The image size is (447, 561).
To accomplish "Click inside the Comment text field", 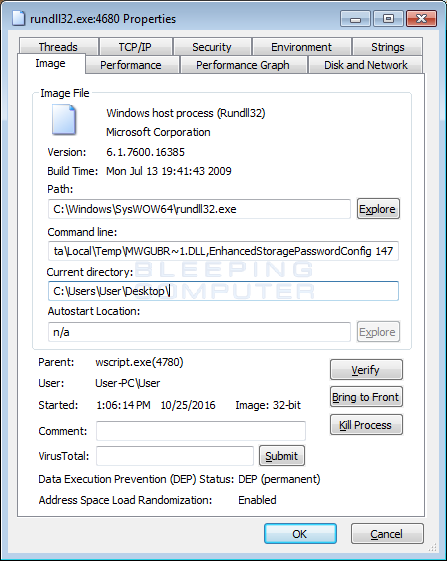I will click(x=201, y=431).
